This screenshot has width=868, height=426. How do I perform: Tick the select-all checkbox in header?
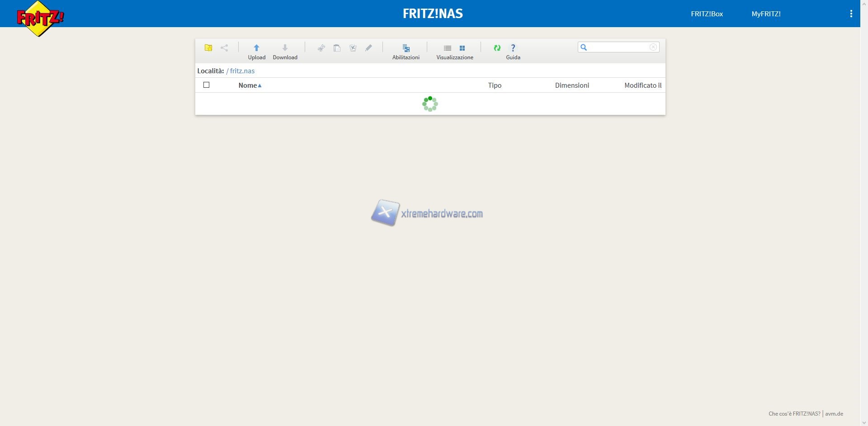(207, 85)
